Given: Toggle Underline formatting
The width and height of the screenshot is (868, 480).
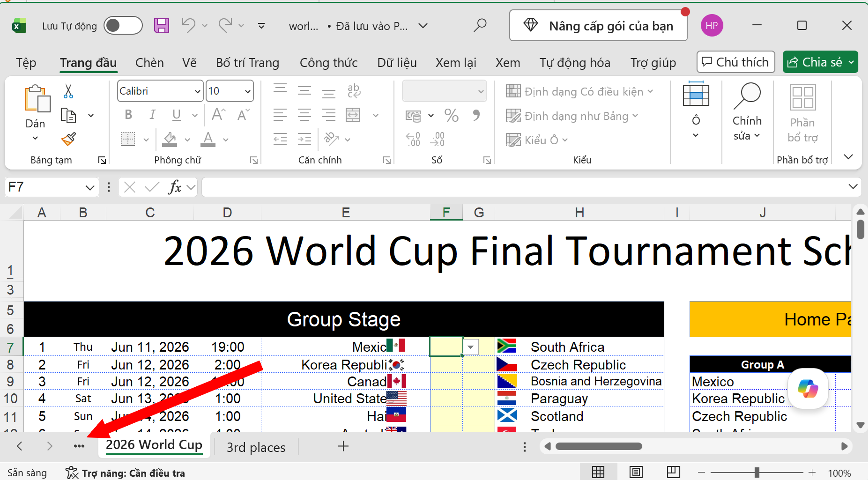Looking at the screenshot, I should 176,115.
